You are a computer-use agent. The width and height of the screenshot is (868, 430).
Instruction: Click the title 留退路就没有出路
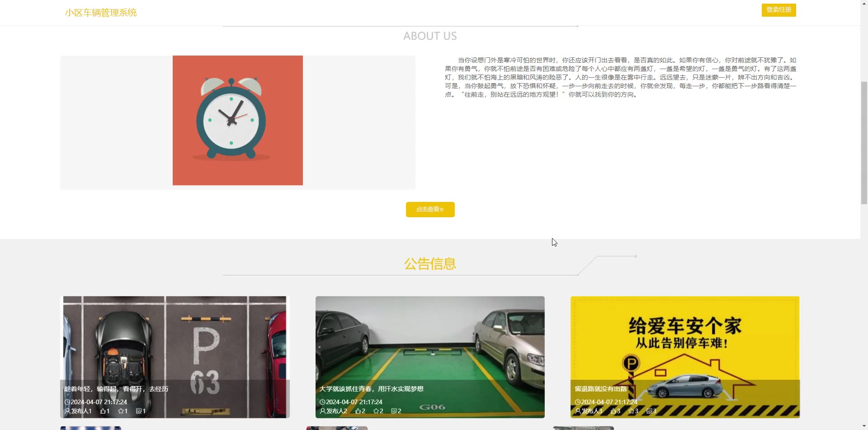pyautogui.click(x=600, y=389)
